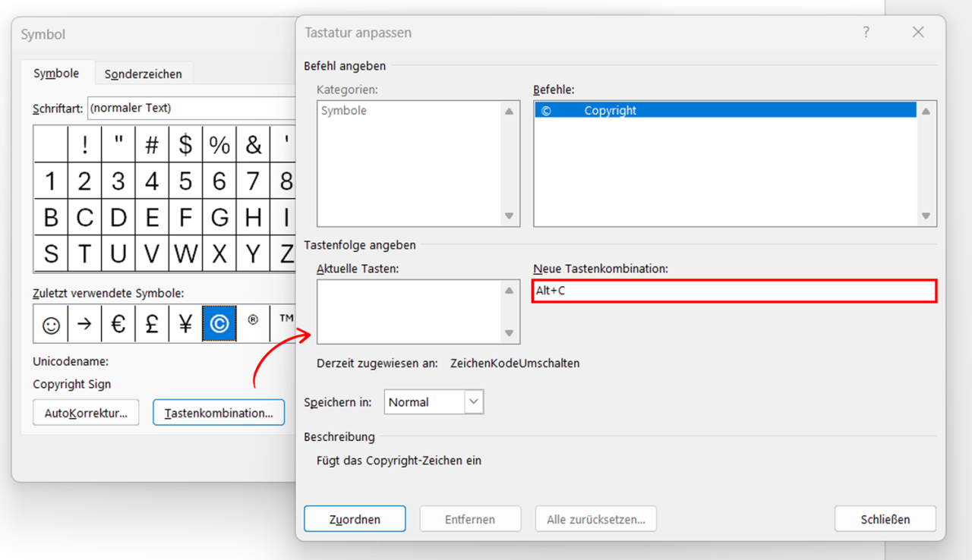This screenshot has width=972, height=560.
Task: Select the Yen symbol
Action: click(185, 323)
